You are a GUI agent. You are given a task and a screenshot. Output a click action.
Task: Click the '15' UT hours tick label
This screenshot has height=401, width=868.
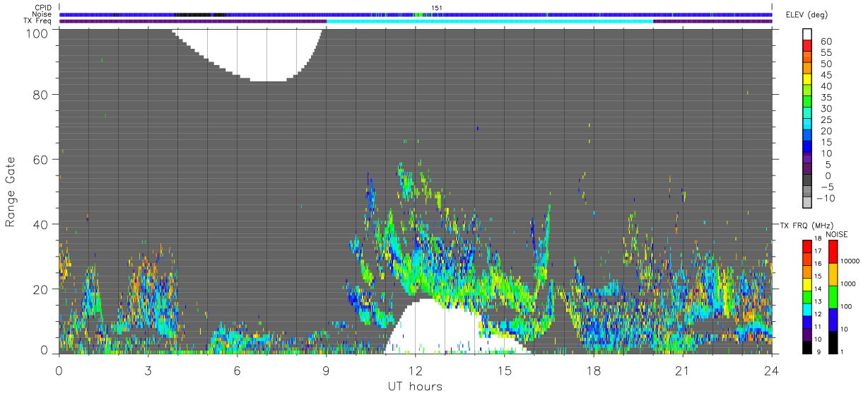pos(504,371)
